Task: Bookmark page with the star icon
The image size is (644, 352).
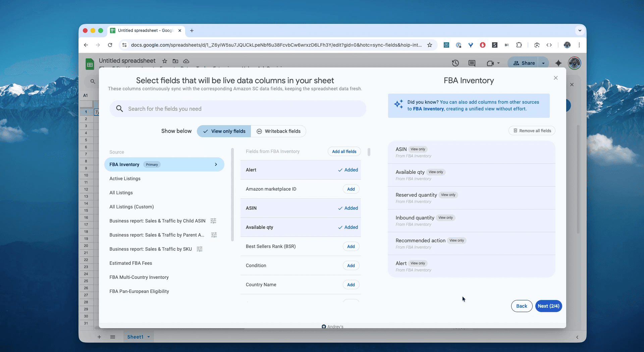Action: (430, 45)
